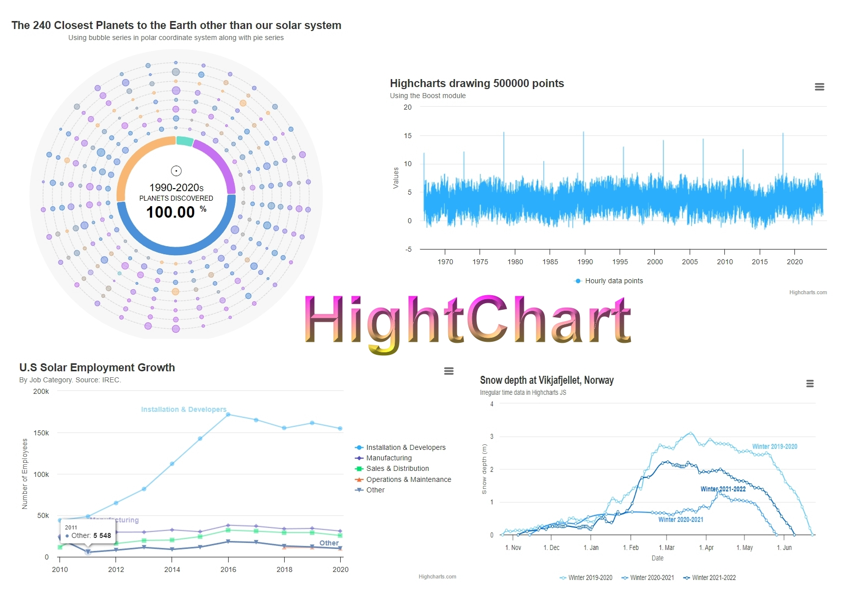
Task: Open Highcharts.com credit link under Solar chart
Action: pos(437,576)
